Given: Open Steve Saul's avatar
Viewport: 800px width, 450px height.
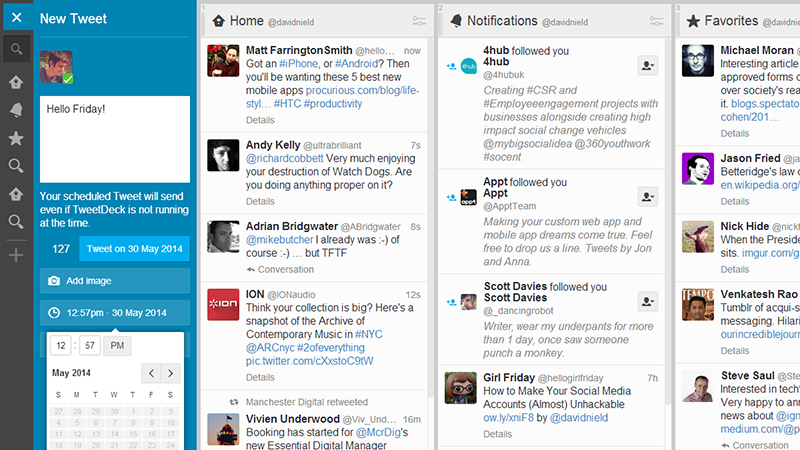Looking at the screenshot, I should coord(697,386).
